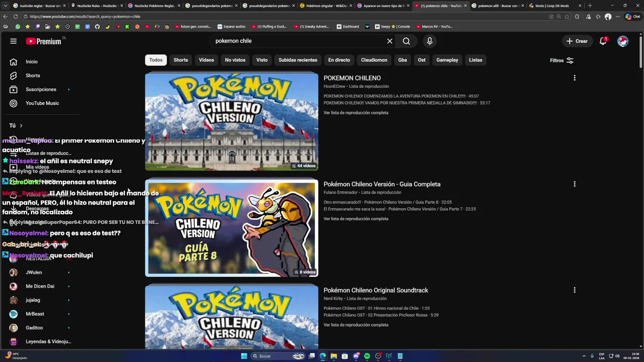
Task: Select the Todos filter chip
Action: coord(156,60)
